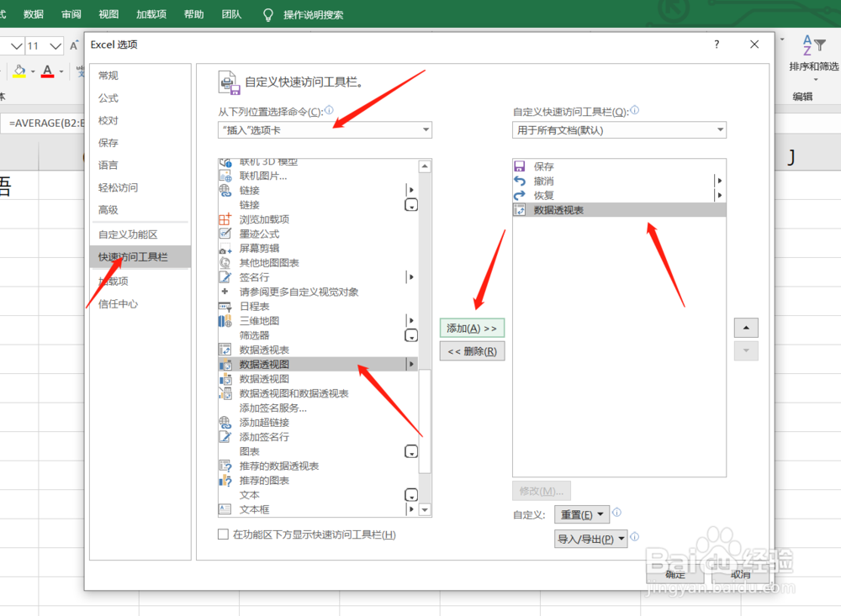Viewport: 841px width, 616px height.
Task: Click the info icon next to 重置
Action: click(x=616, y=512)
